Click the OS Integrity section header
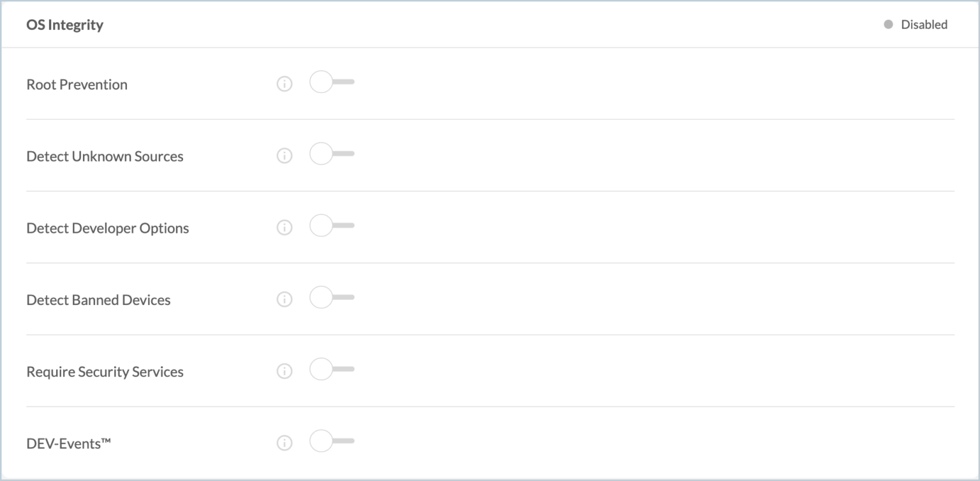 click(x=65, y=25)
